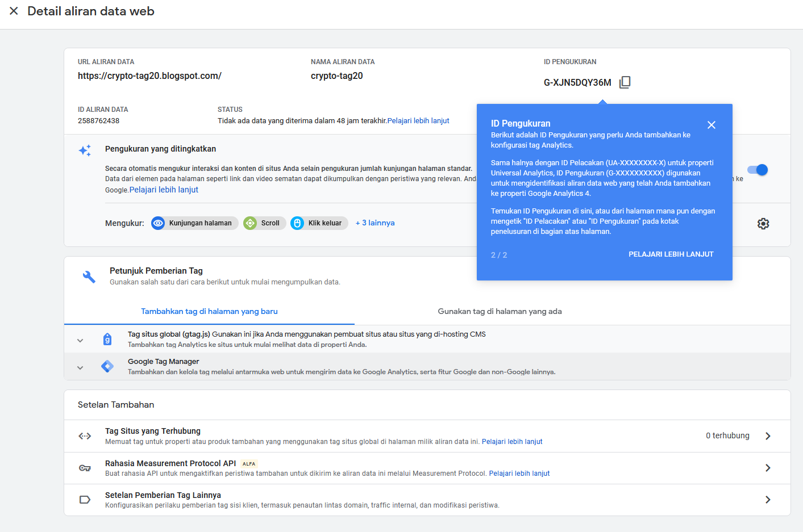Click the Setelan Pemberian Tag Lainnya title
Screen dimensions: 803x532
tap(163, 495)
